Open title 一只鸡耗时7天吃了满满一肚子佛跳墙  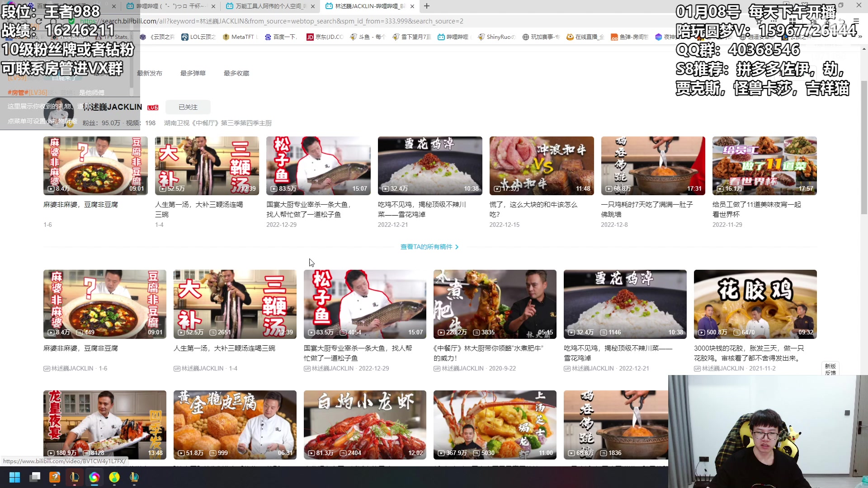click(x=647, y=210)
